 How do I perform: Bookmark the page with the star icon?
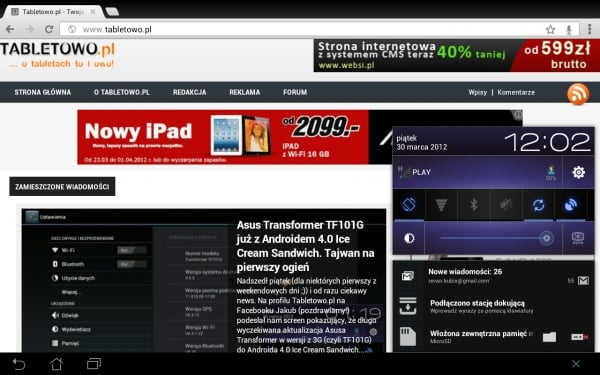[x=550, y=29]
